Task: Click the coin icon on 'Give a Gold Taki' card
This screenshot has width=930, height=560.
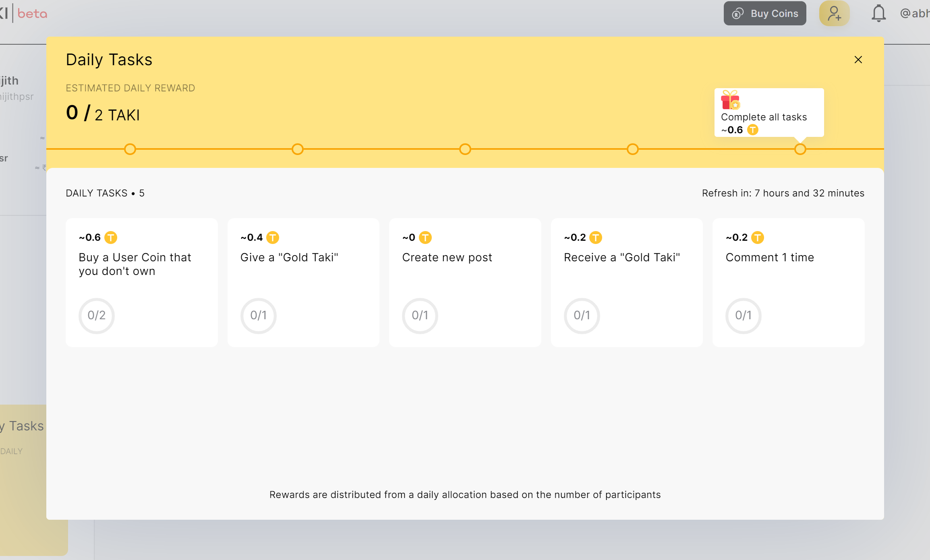Action: 273,238
